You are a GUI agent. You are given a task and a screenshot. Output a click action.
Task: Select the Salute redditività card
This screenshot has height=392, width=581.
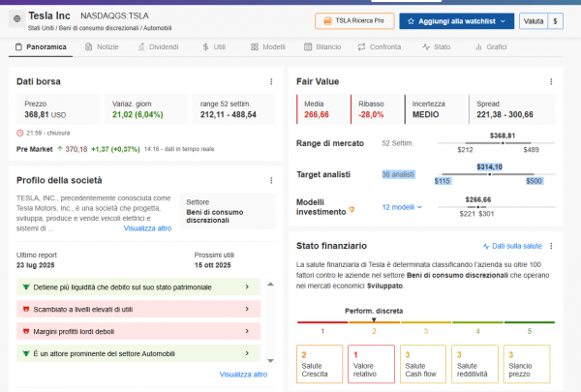click(x=474, y=364)
